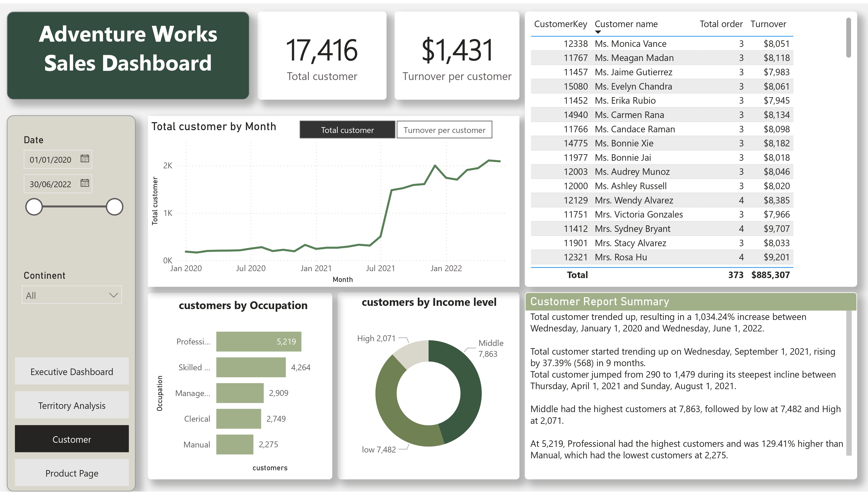Select row Ms. Monica Vance

[662, 44]
